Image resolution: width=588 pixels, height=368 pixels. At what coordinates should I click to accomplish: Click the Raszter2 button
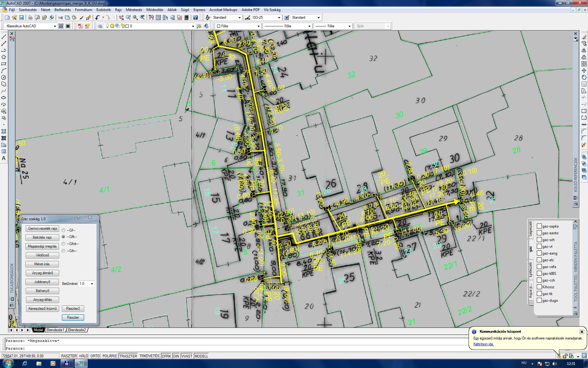[73, 309]
